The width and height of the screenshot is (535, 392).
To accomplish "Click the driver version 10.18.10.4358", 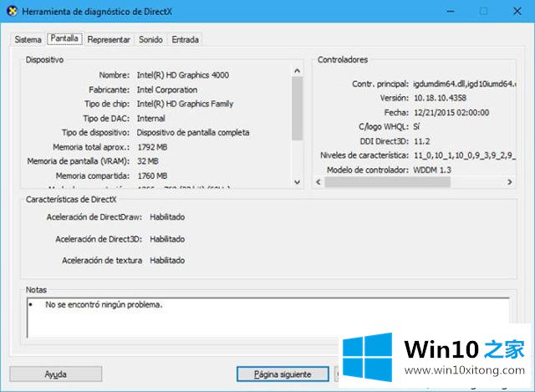I will pyautogui.click(x=441, y=98).
